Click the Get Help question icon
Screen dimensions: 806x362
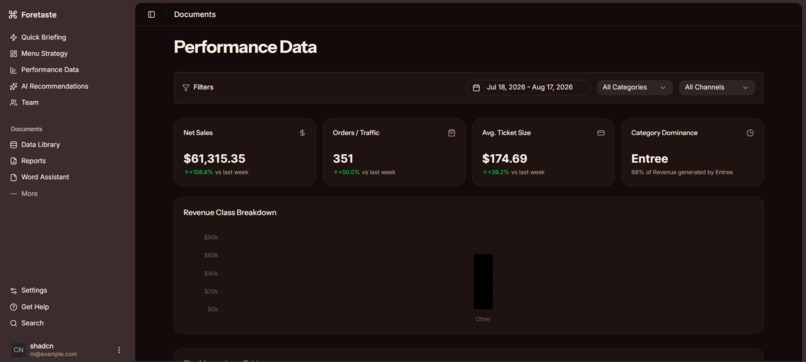pyautogui.click(x=13, y=307)
